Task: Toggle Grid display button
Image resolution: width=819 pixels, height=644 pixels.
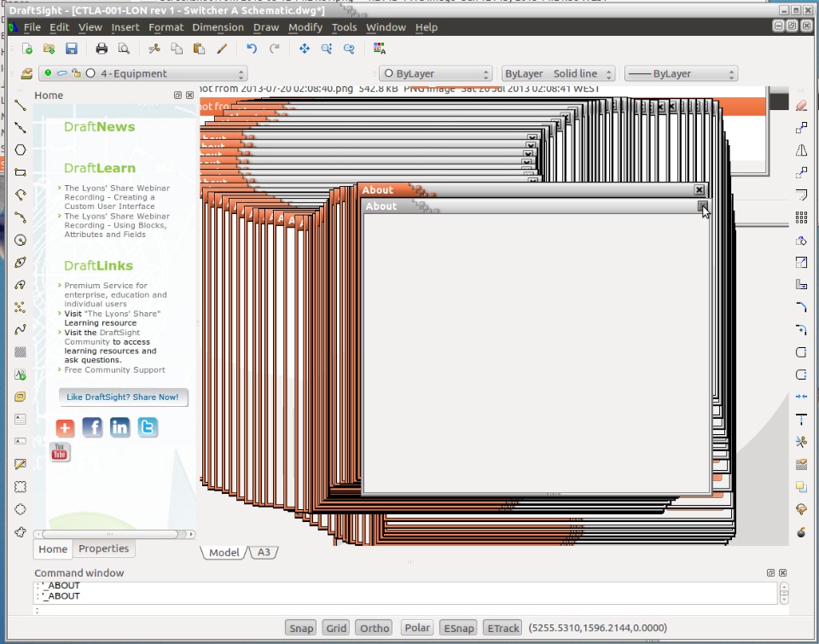Action: point(336,628)
